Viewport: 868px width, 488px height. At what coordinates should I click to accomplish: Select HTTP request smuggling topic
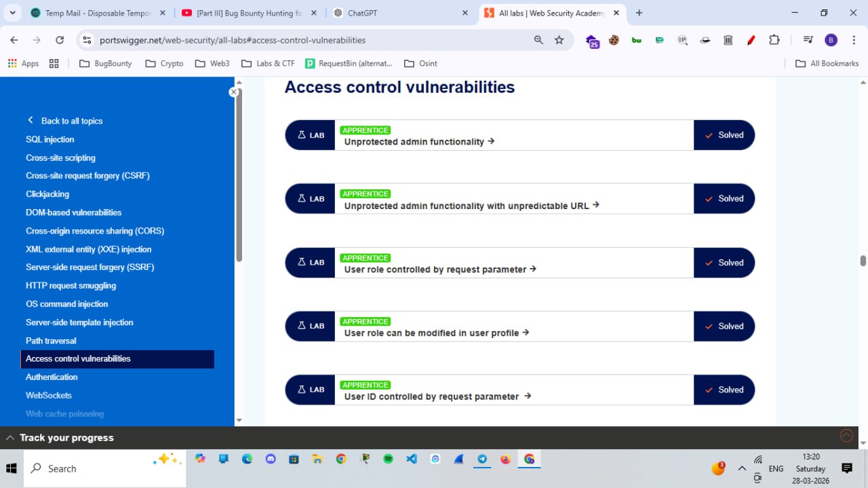[71, 286]
